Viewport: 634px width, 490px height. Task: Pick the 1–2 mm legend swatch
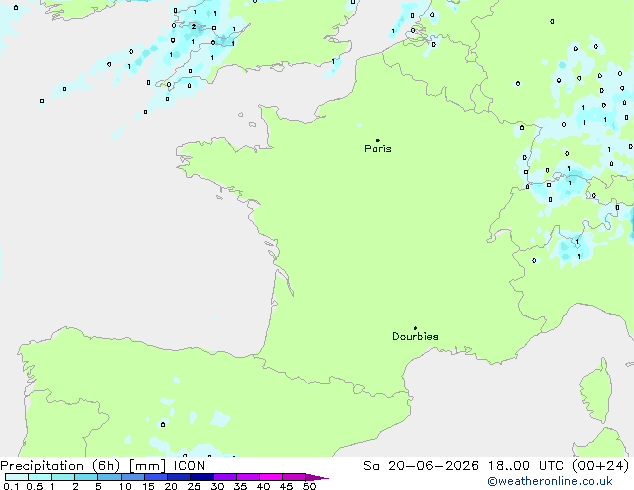63,477
